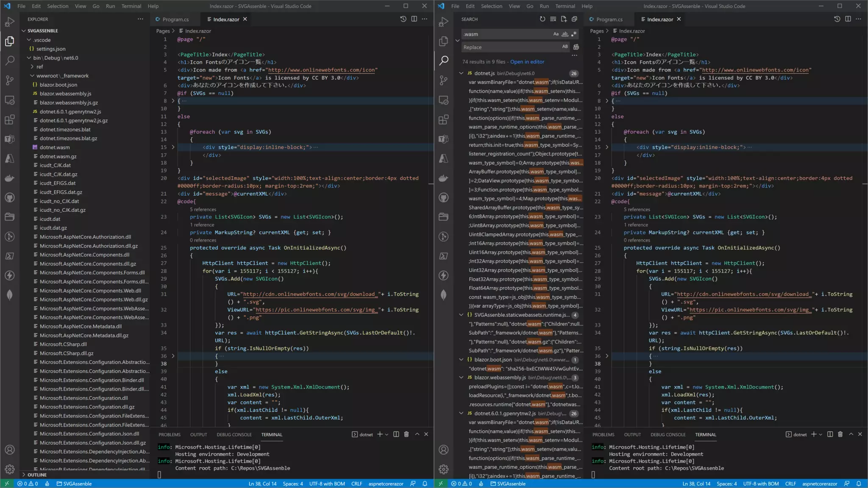The height and width of the screenshot is (488, 868).
Task: Open Source Control in left window activity bar
Action: 10,80
